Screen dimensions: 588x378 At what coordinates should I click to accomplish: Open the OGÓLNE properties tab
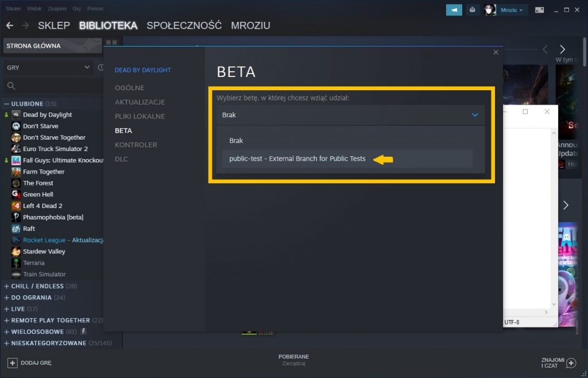[129, 88]
